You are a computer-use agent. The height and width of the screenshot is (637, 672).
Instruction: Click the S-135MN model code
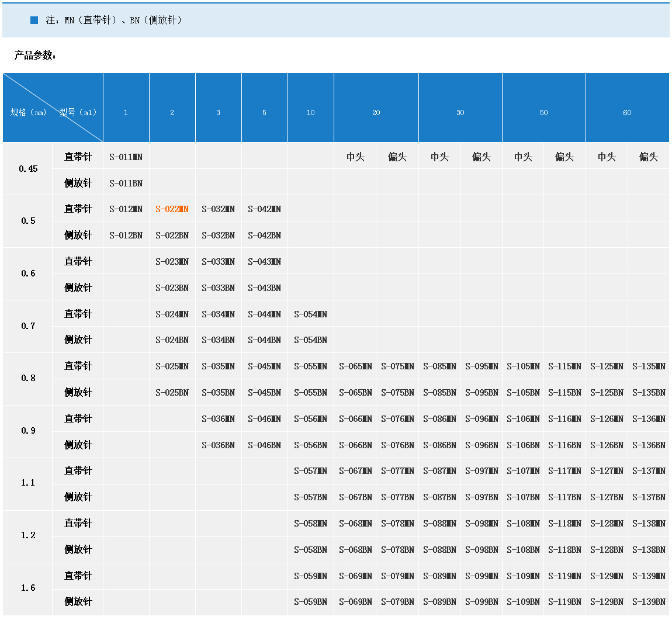[649, 366]
